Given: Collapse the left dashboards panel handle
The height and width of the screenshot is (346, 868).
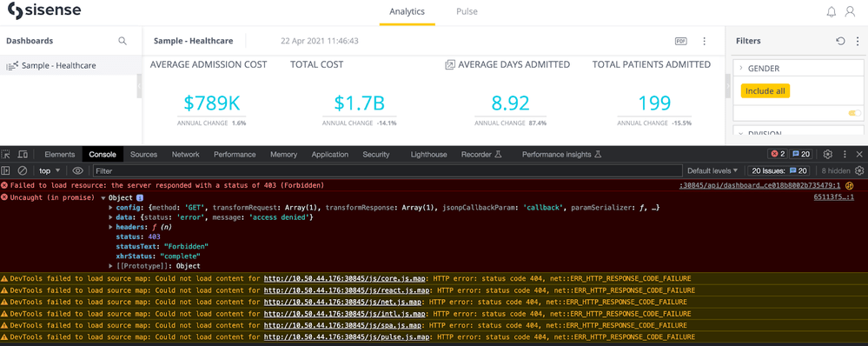Looking at the screenshot, I should 139,87.
